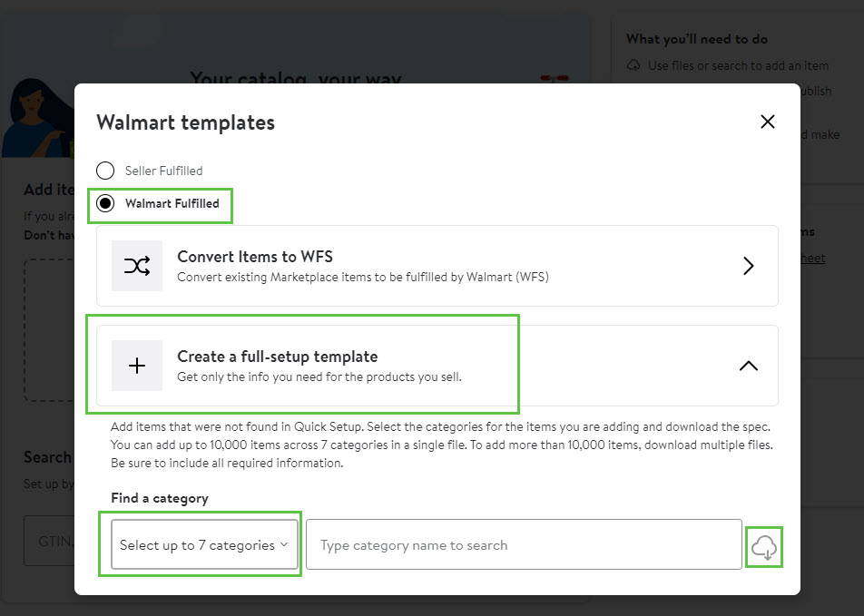Click the Find a category label
864x616 pixels.
point(160,498)
